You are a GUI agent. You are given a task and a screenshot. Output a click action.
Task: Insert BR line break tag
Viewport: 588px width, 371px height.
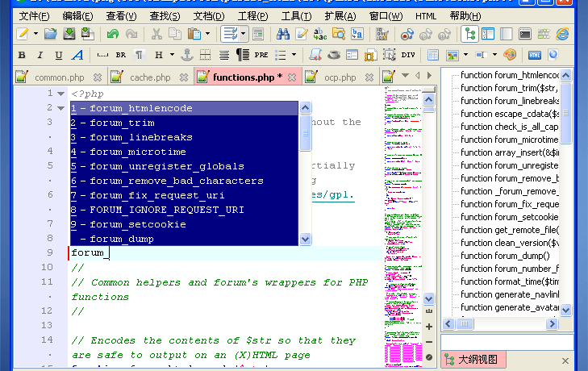121,55
